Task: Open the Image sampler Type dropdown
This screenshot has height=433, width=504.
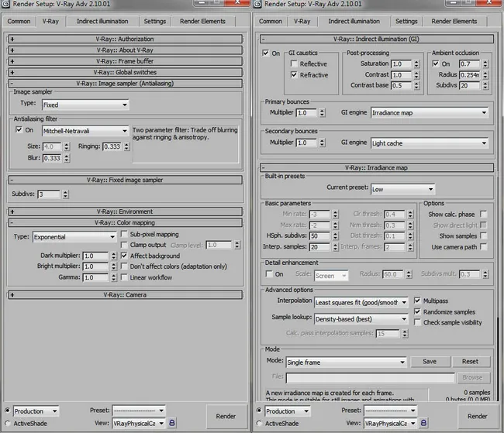Action: tap(85, 105)
